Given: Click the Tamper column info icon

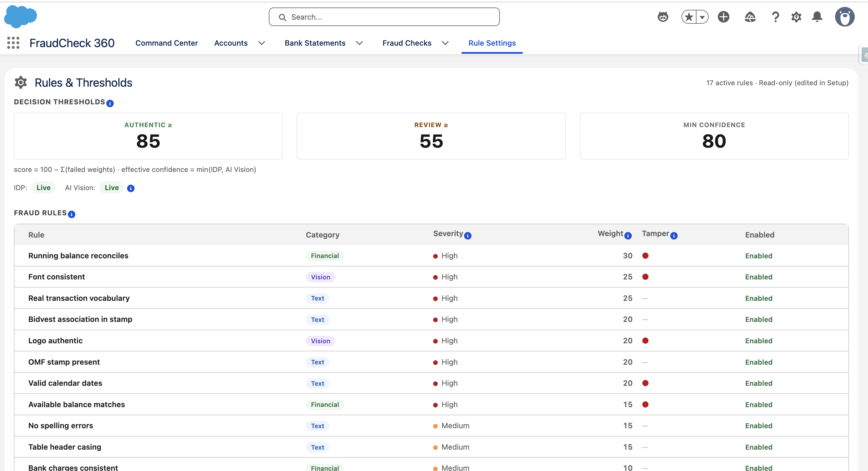Looking at the screenshot, I should point(674,236).
